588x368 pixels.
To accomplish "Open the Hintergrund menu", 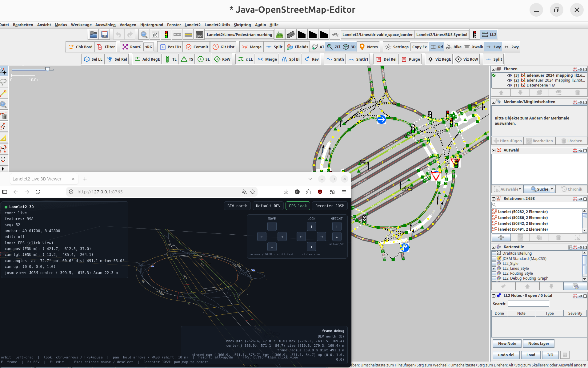I will tap(152, 25).
